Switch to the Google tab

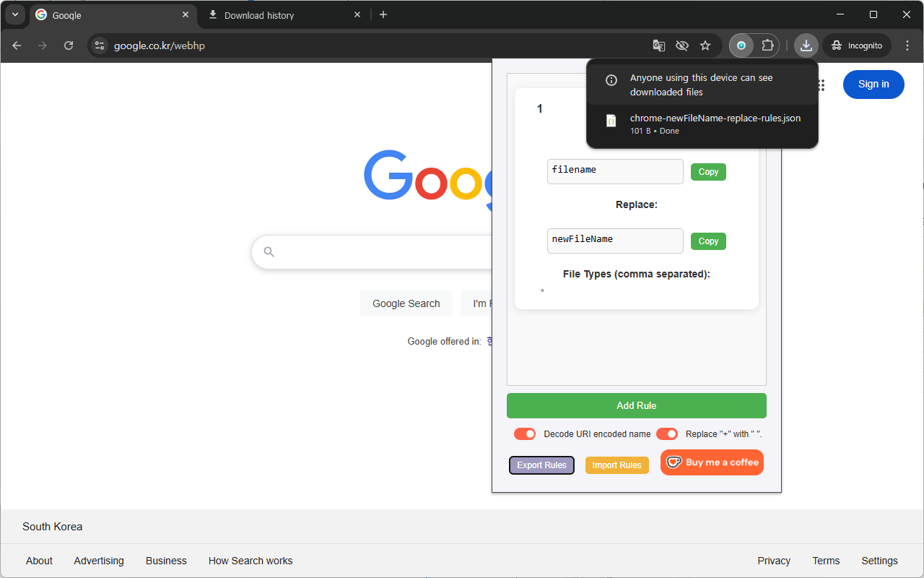coord(113,15)
